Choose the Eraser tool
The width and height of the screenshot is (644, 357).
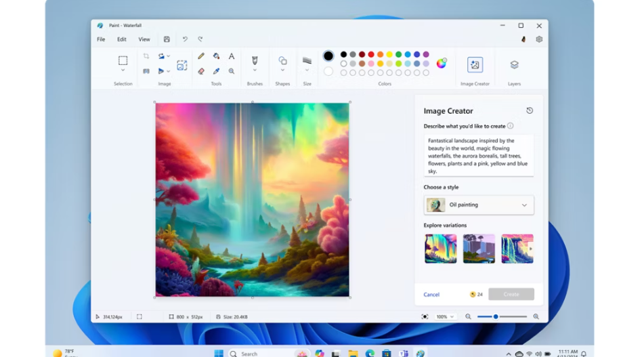201,71
